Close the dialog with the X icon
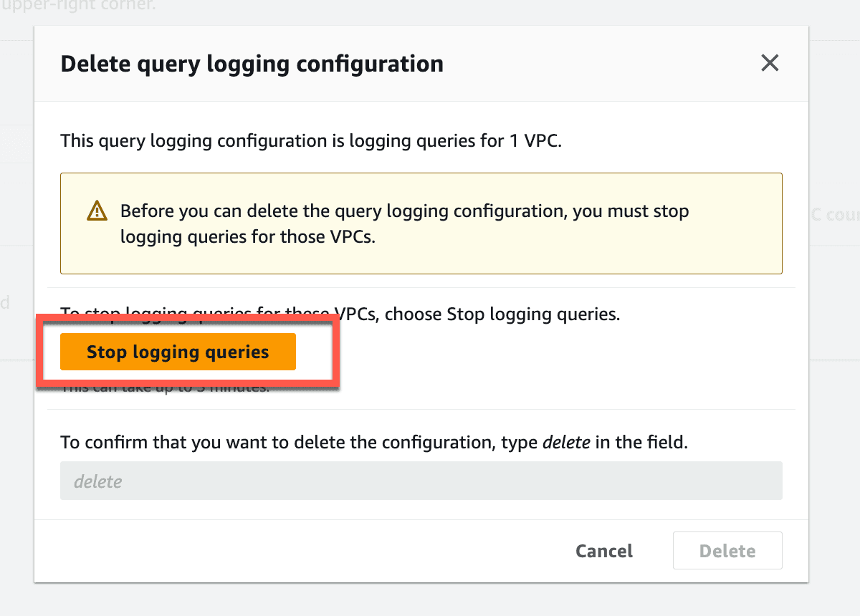The width and height of the screenshot is (860, 616). [770, 63]
